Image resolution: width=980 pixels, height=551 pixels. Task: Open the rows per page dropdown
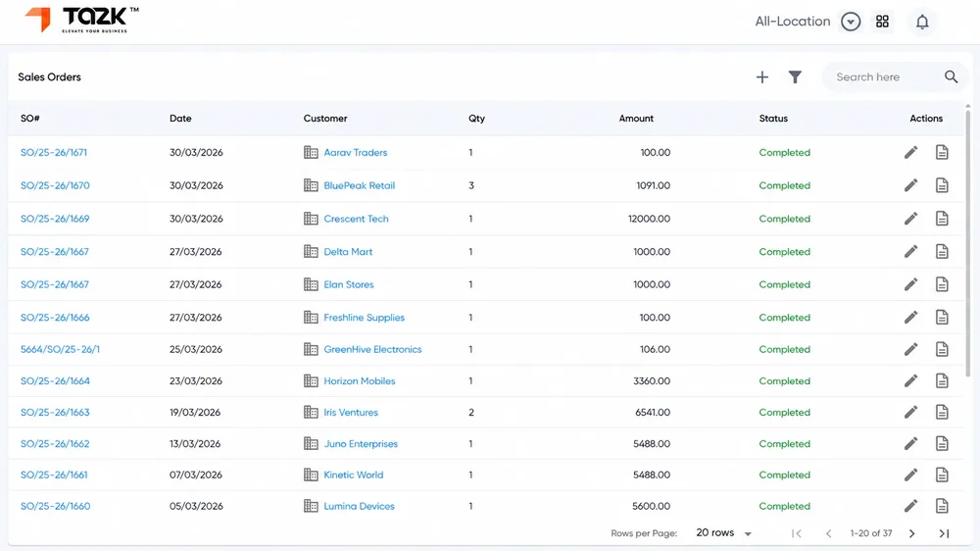pyautogui.click(x=724, y=533)
